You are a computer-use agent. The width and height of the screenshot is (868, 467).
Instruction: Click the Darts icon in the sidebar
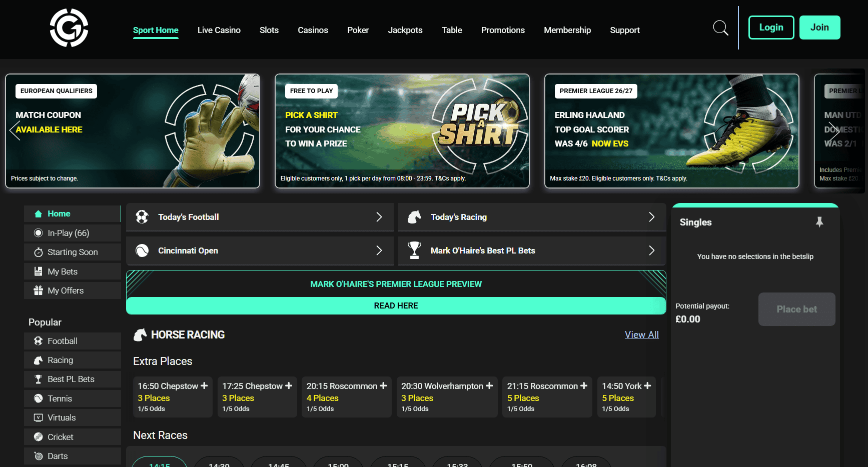tap(38, 456)
